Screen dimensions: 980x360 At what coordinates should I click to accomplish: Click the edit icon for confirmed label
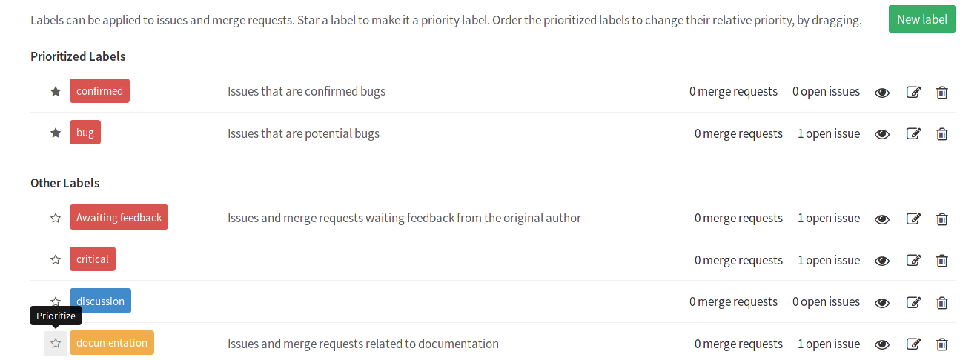[x=913, y=92]
